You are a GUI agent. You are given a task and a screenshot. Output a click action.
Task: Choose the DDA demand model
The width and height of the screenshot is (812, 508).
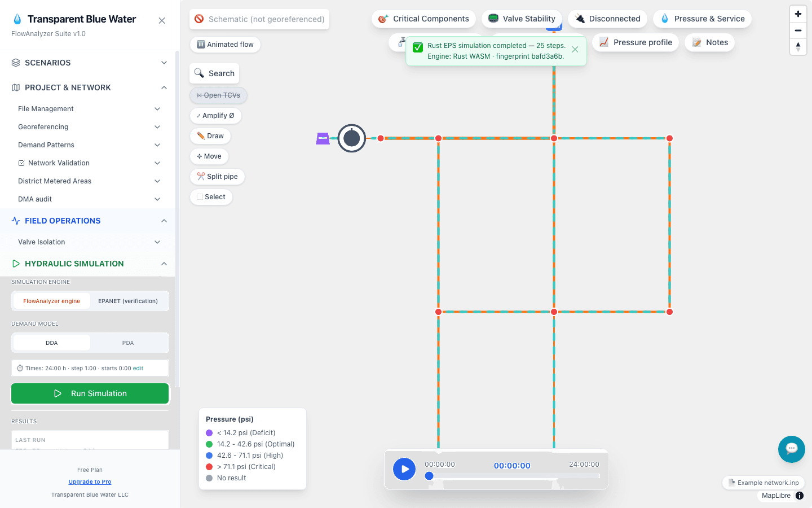tap(51, 343)
